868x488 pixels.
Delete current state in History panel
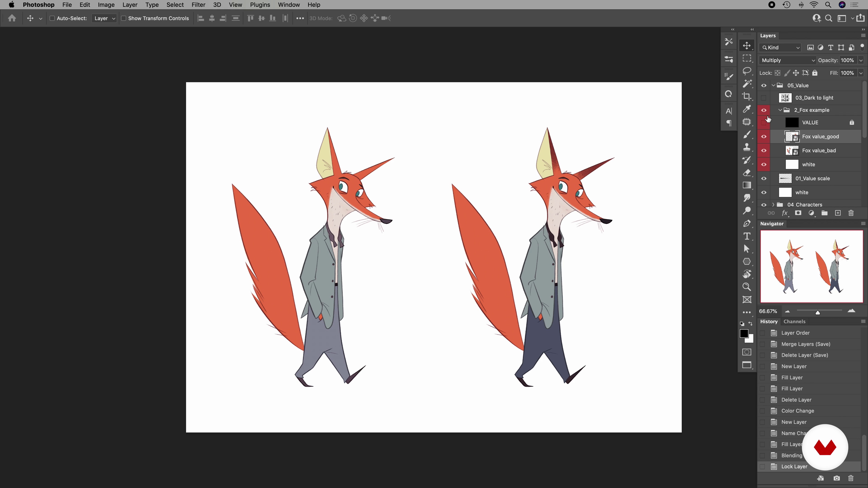tap(851, 478)
